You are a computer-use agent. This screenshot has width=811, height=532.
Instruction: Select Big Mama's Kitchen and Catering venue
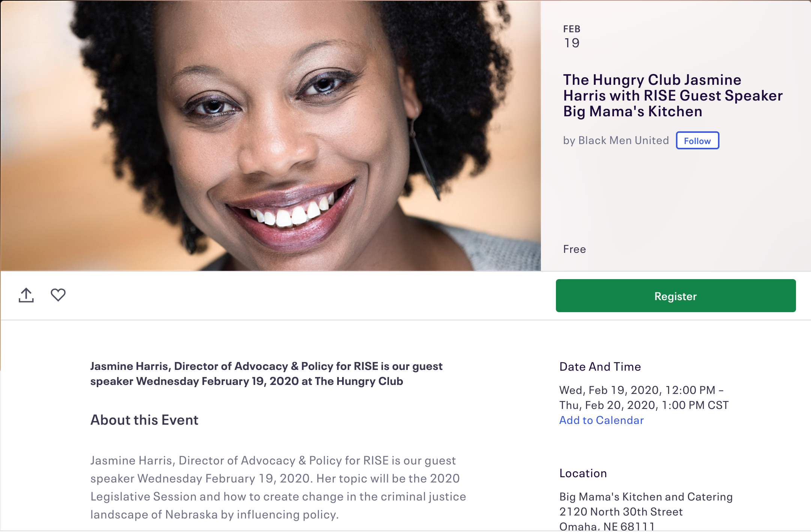point(646,497)
